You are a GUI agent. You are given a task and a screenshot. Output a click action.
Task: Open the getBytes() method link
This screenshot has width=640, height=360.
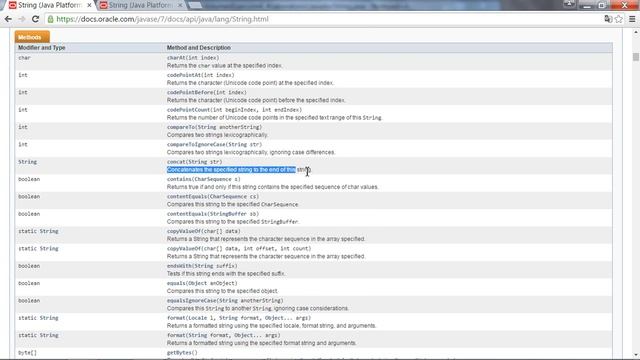click(x=182, y=353)
